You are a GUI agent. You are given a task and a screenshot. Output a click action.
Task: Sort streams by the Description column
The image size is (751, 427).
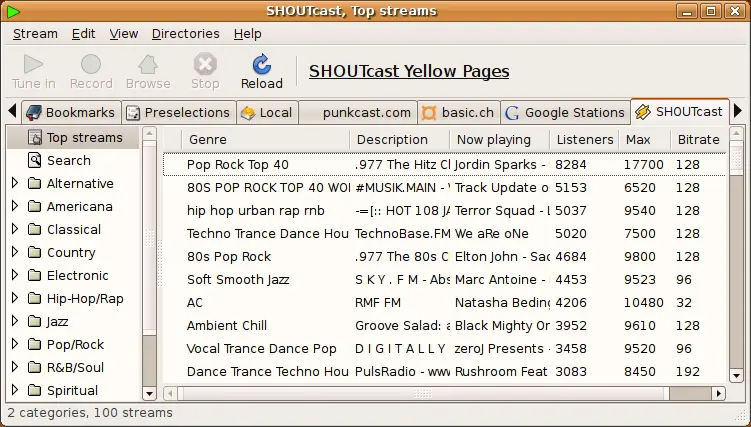click(400, 140)
